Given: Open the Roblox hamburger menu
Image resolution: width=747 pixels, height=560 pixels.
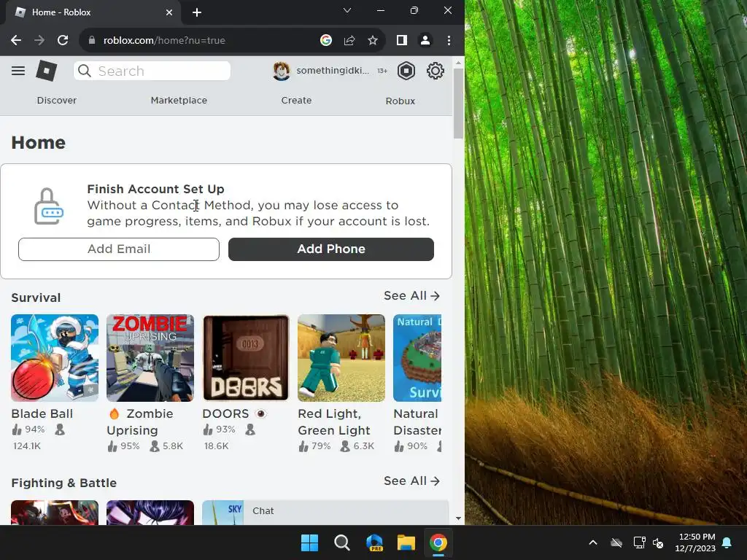Looking at the screenshot, I should pyautogui.click(x=18, y=71).
